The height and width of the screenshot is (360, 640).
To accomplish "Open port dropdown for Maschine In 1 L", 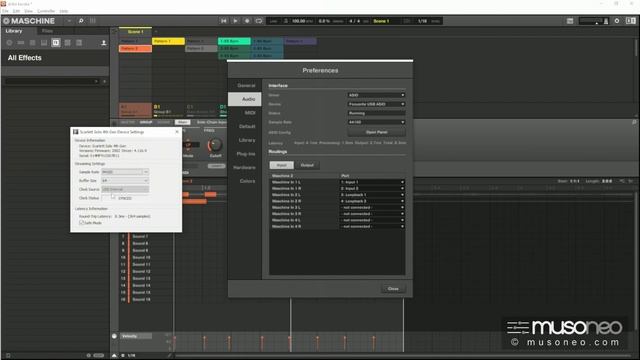I will click(x=372, y=182).
